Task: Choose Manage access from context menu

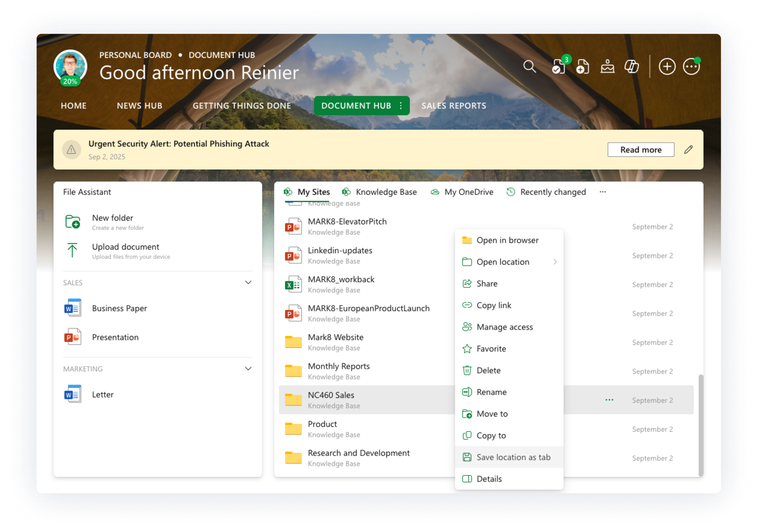Action: coord(504,327)
